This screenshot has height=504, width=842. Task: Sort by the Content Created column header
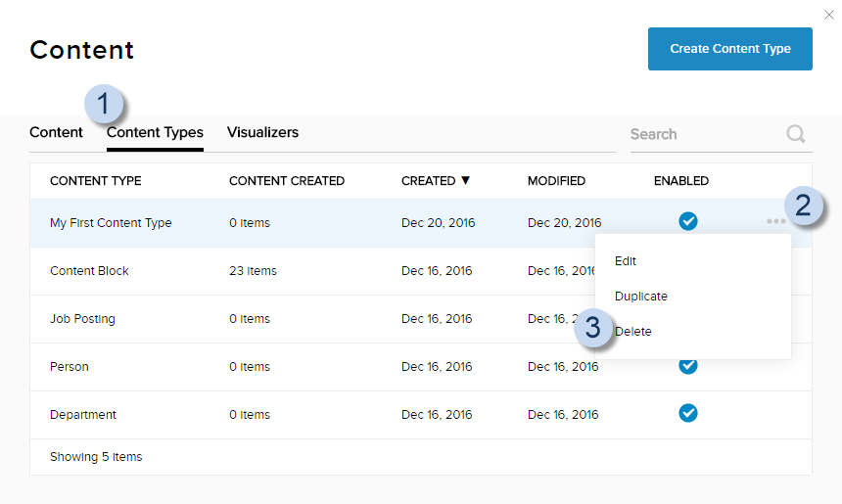pos(286,181)
